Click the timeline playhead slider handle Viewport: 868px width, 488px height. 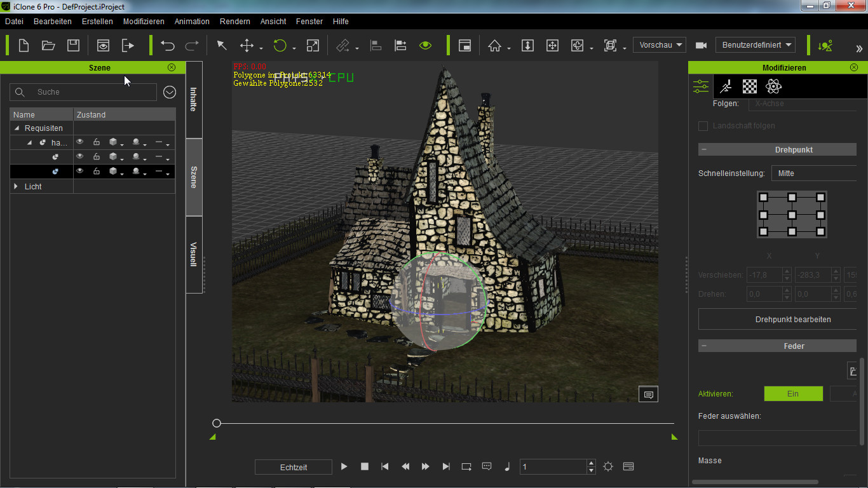click(x=217, y=423)
